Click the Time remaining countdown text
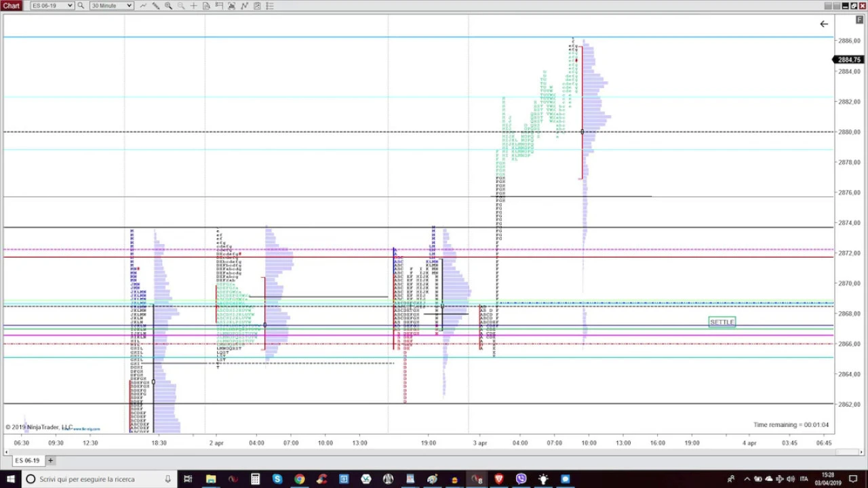This screenshot has width=868, height=488. click(791, 425)
